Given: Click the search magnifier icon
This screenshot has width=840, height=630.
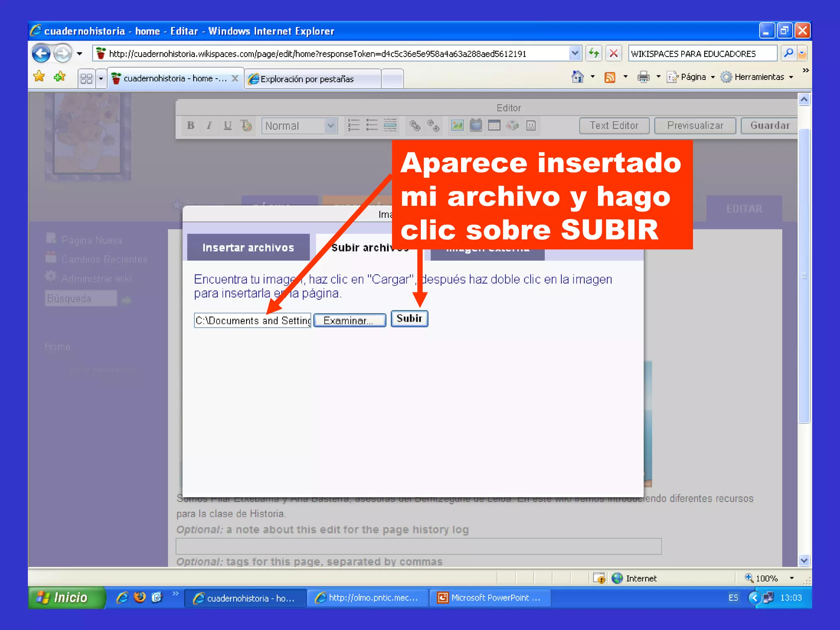Looking at the screenshot, I should 788,53.
